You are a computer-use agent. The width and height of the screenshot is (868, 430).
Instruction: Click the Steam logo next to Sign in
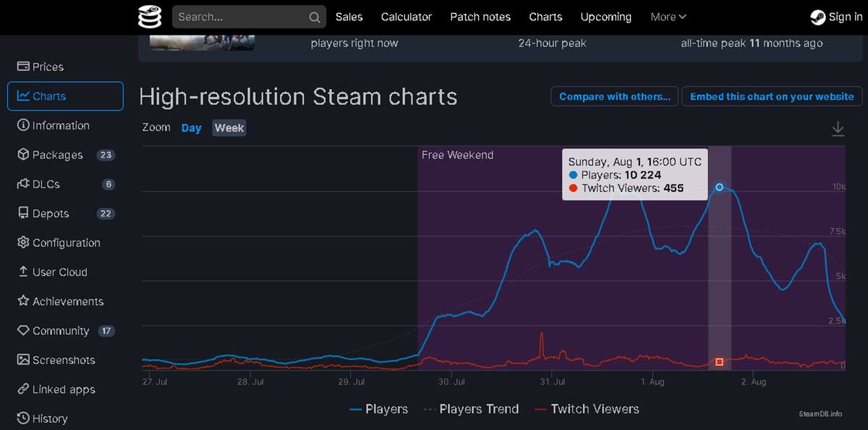817,17
